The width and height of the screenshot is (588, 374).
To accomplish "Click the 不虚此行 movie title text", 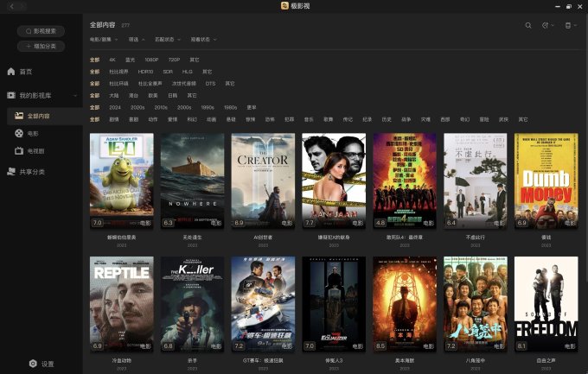I will coord(475,238).
